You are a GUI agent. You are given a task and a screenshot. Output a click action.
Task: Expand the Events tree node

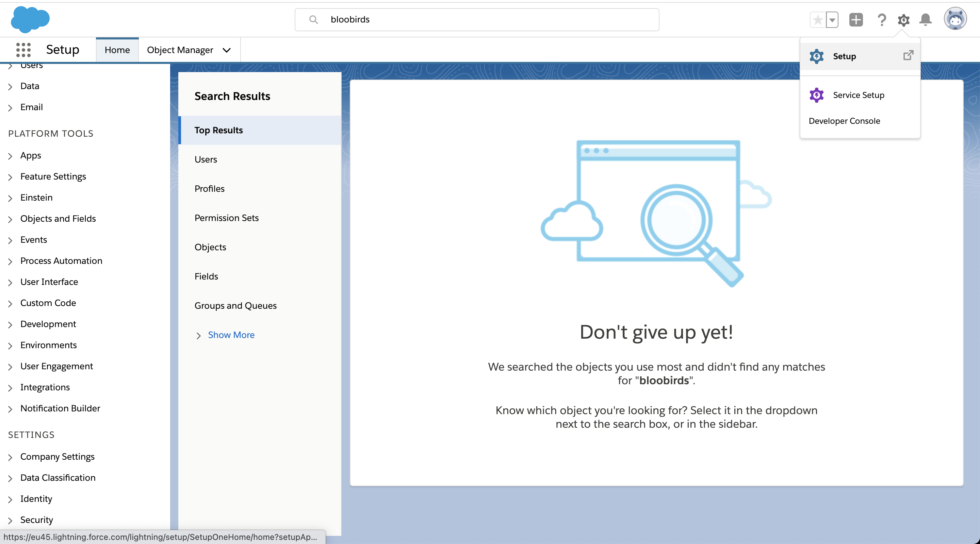(10, 241)
